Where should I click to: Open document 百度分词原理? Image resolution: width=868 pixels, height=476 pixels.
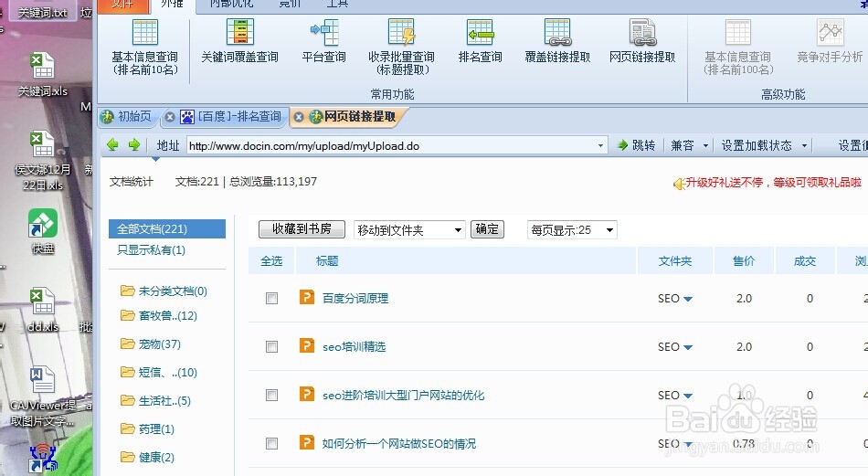355,299
